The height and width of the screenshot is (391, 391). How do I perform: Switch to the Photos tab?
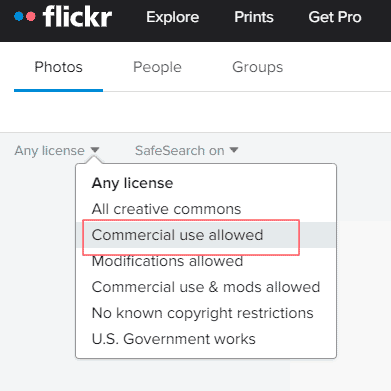coord(58,67)
